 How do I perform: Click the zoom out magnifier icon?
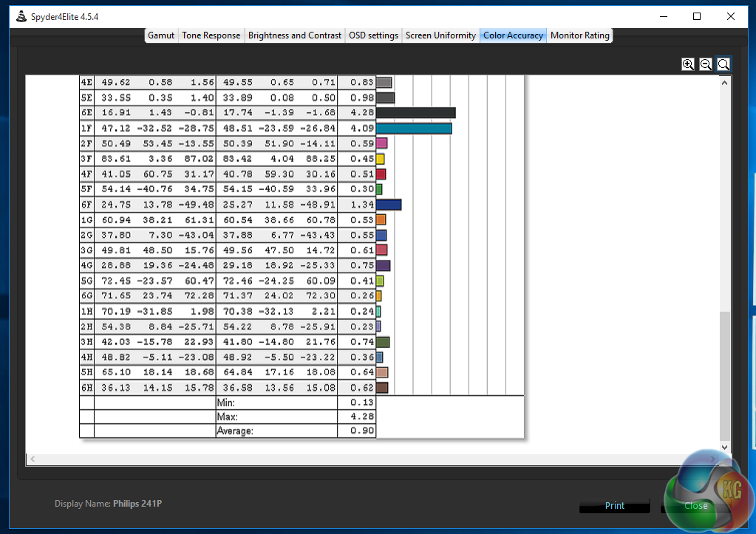pos(705,64)
